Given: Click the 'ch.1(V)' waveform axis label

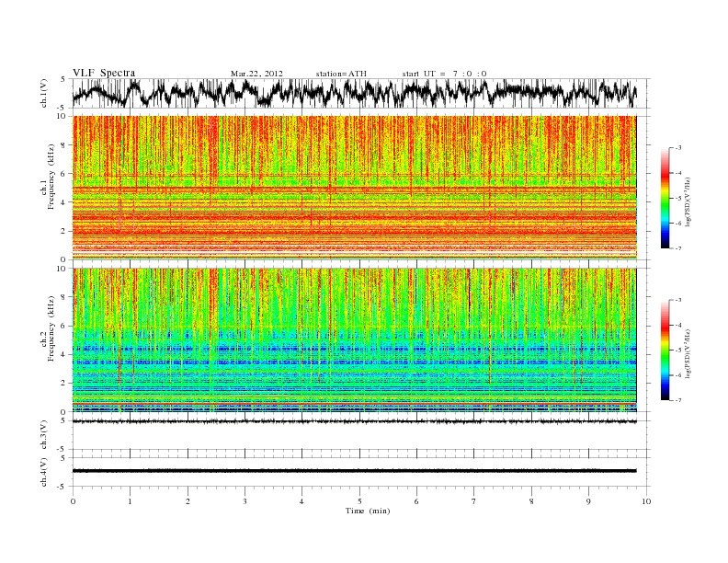Looking at the screenshot, I should pos(44,93).
